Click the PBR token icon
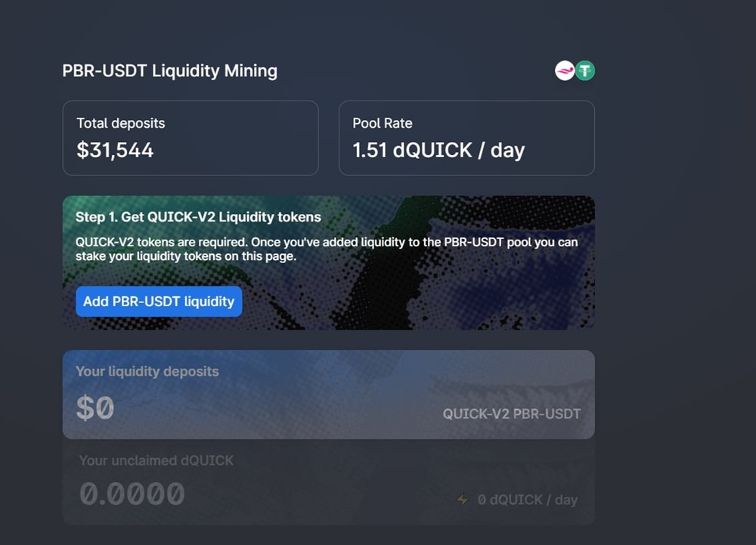The width and height of the screenshot is (756, 545). pos(564,71)
